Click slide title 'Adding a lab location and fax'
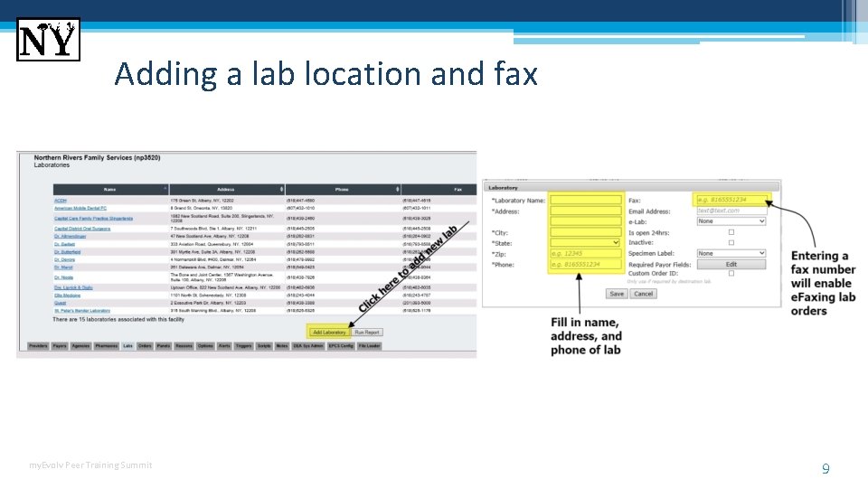 click(x=326, y=73)
